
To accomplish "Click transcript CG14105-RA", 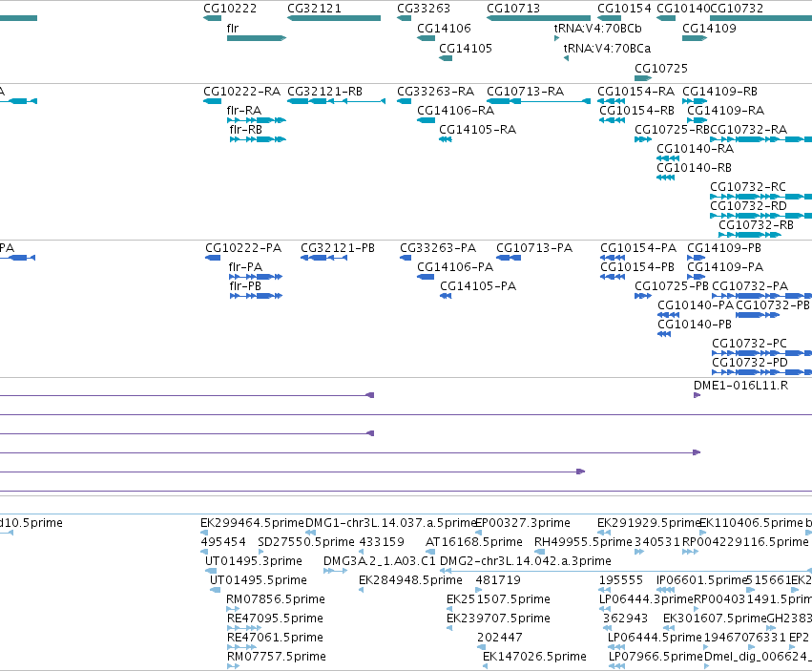I will click(x=477, y=130).
